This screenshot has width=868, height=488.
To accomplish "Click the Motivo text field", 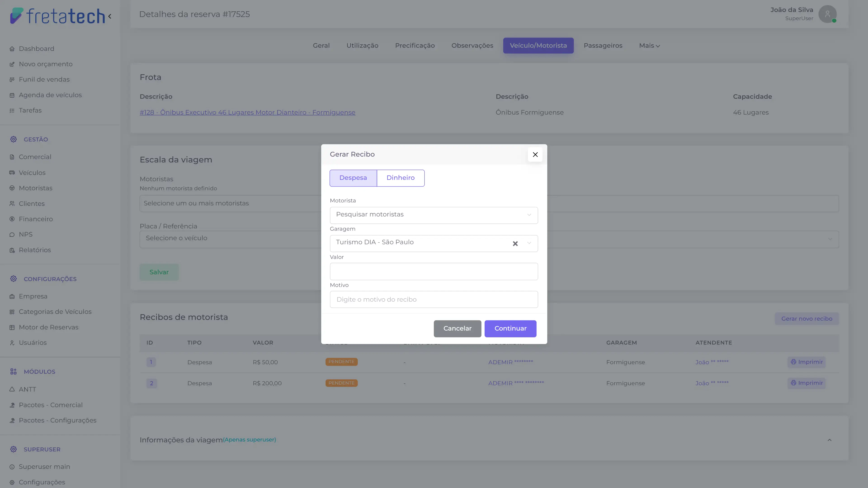I will [x=434, y=299].
